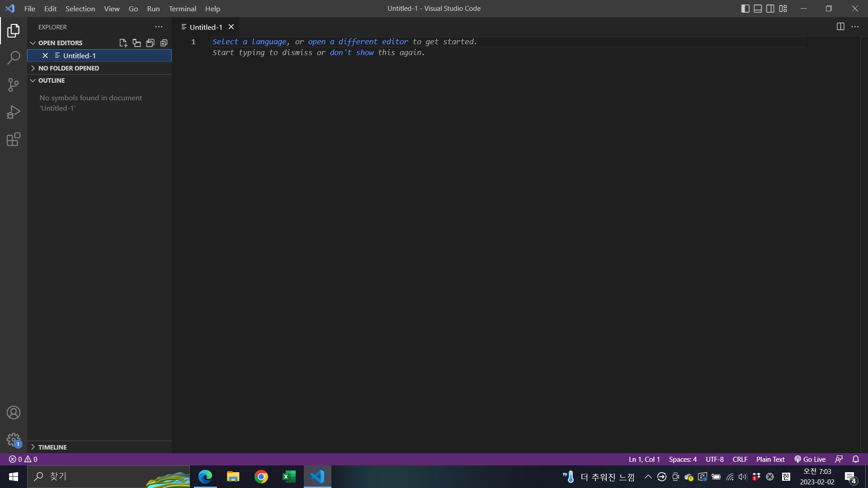Open the Help menu
868x488 pixels.
(x=212, y=9)
